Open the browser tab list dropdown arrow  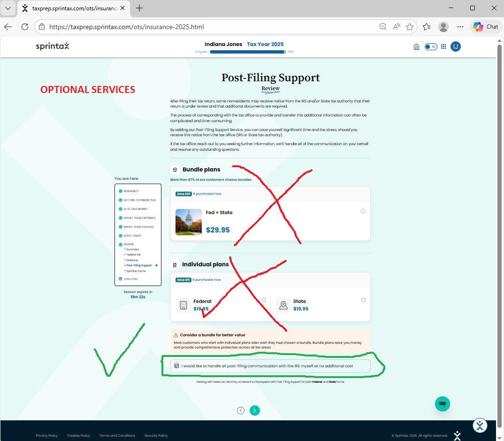(x=8, y=8)
